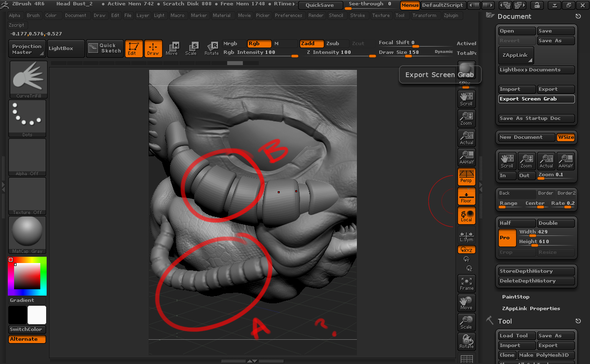590x364 pixels.
Task: Click the Zoom icon on the right shelf
Action: (466, 118)
